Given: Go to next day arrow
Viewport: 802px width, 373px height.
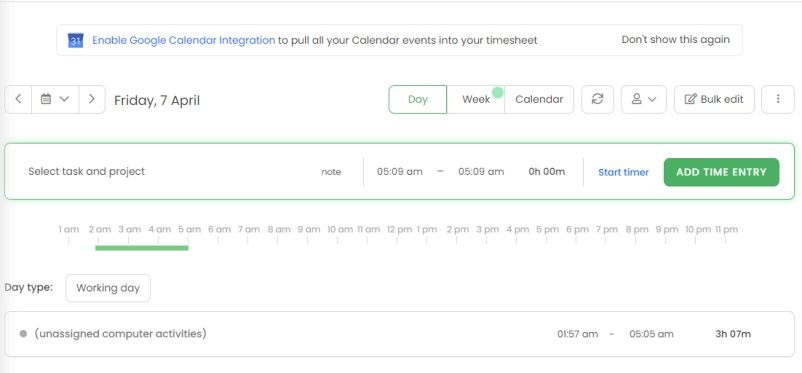Looking at the screenshot, I should pos(92,99).
